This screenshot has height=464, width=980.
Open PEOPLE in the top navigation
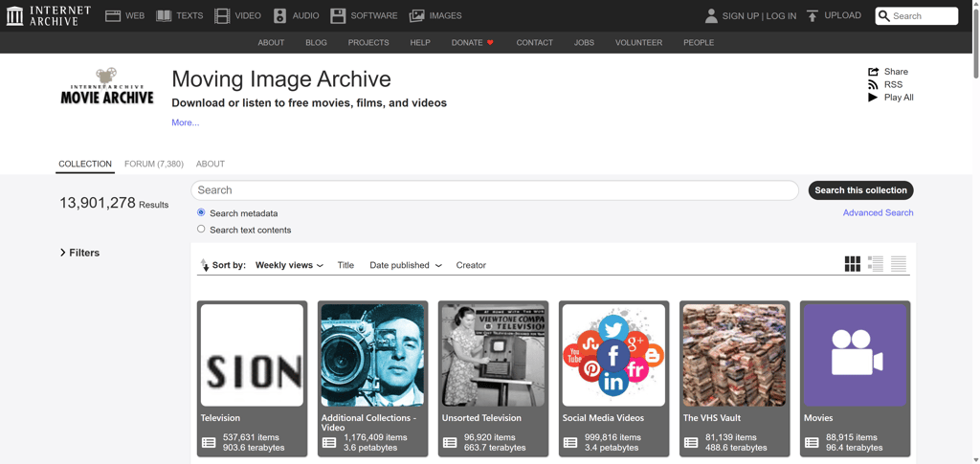tap(699, 42)
